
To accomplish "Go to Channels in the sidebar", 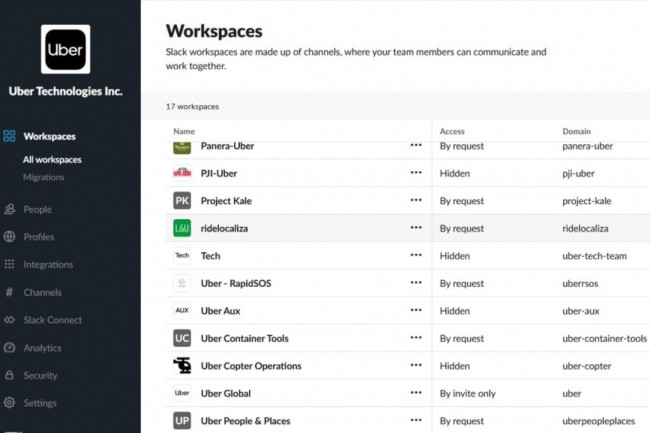I will click(42, 292).
